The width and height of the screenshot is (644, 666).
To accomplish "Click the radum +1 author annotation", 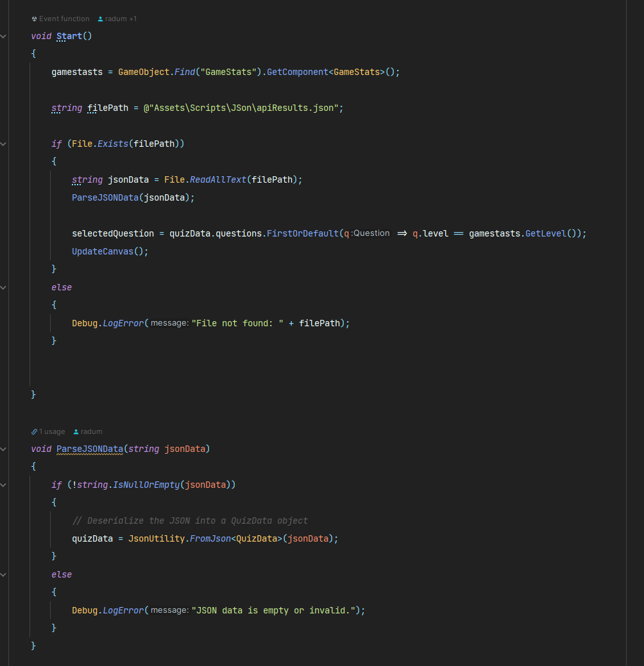I will point(121,19).
